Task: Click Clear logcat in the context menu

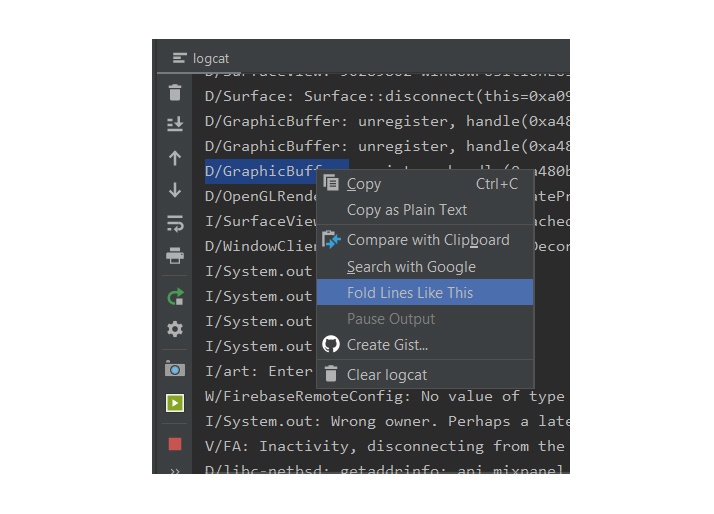Action: click(387, 375)
